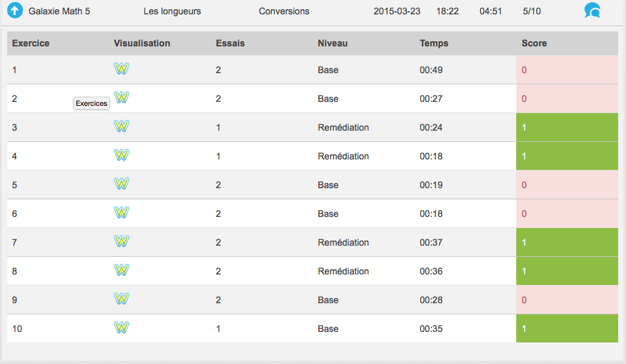Click the essais count in exercise 9 row
The image size is (626, 364).
(218, 300)
